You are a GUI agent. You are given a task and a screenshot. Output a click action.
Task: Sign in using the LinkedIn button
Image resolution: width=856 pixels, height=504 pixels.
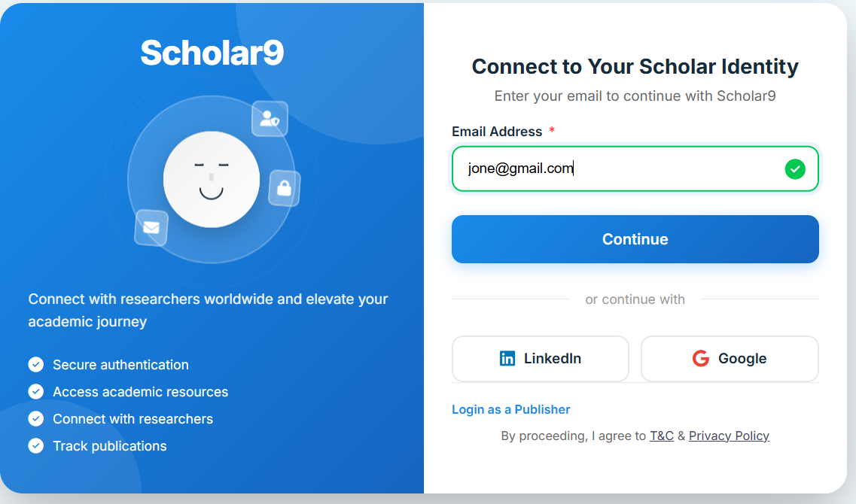point(541,358)
